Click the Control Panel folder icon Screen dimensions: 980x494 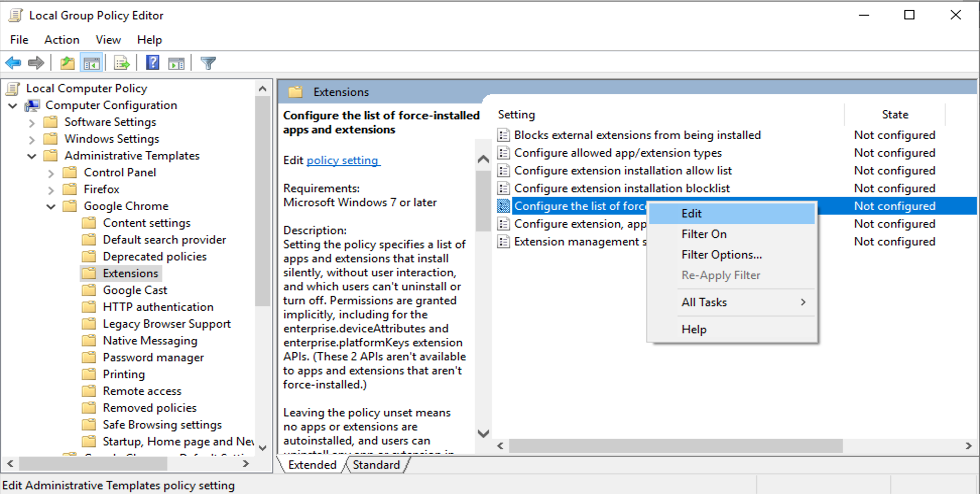[x=70, y=172]
